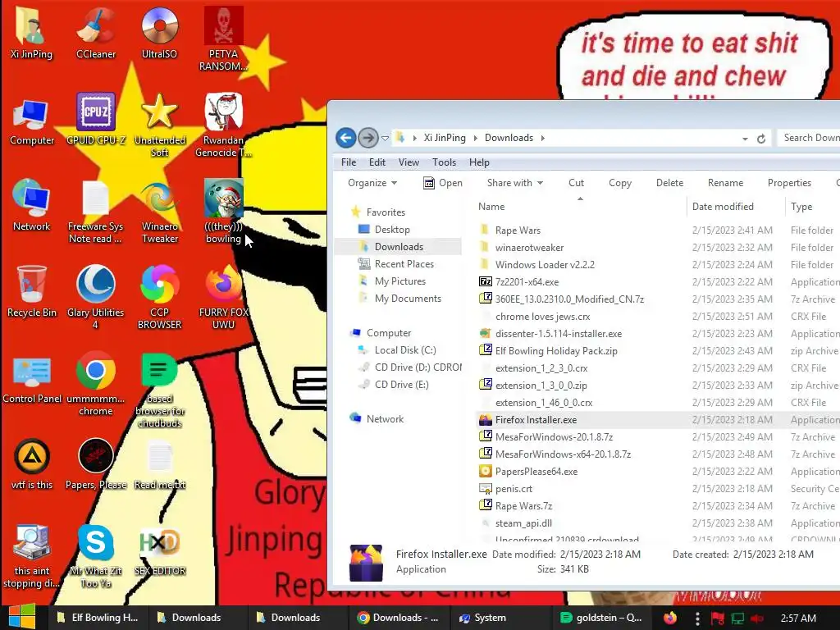Click the Search Downloads input field
The image size is (840, 630).
point(809,138)
